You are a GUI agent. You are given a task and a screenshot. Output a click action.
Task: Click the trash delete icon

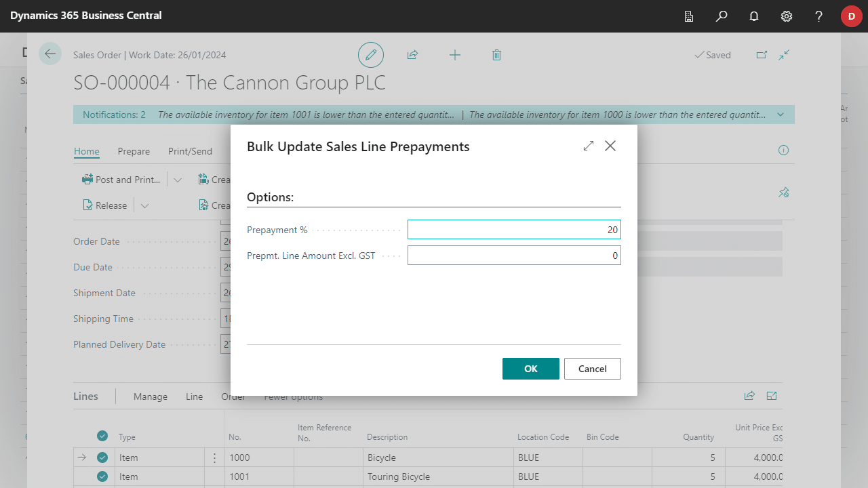coord(496,55)
